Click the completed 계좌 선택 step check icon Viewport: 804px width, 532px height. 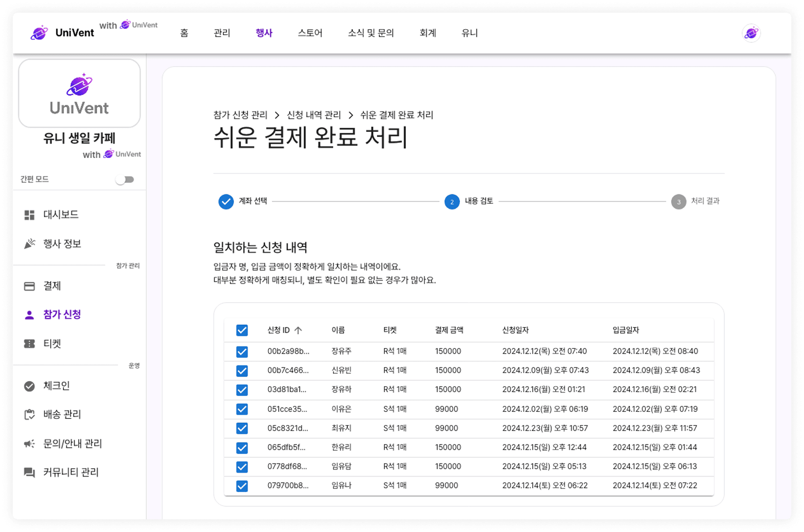pyautogui.click(x=226, y=201)
